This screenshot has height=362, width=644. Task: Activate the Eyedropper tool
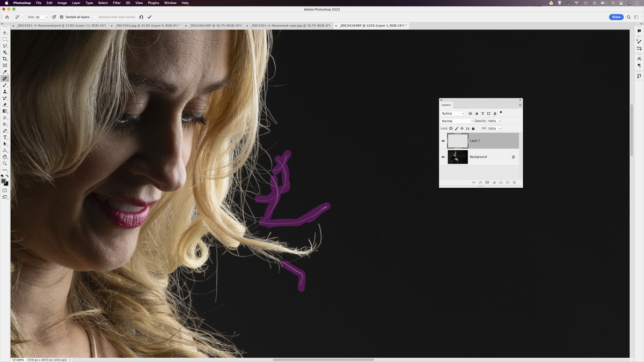tap(5, 71)
